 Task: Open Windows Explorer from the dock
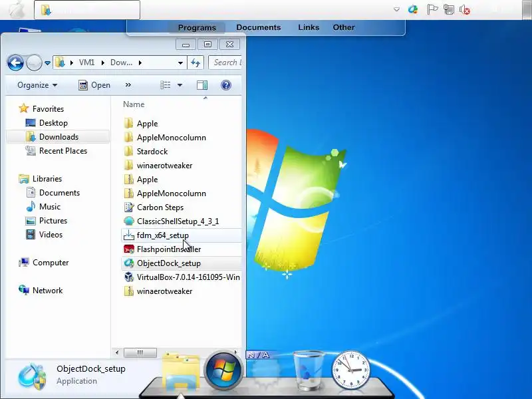[x=181, y=371]
